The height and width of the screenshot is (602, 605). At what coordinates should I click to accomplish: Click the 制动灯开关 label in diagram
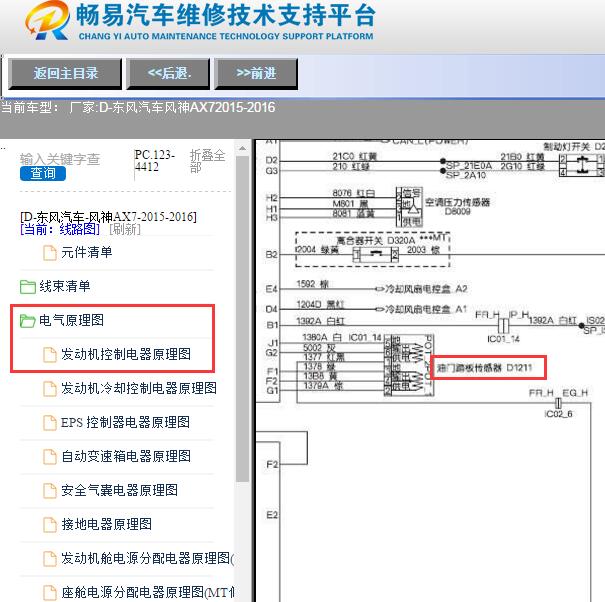pos(567,147)
